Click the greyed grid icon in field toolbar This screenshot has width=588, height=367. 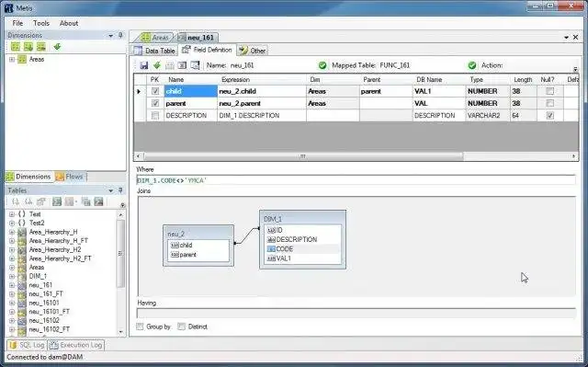[169, 65]
